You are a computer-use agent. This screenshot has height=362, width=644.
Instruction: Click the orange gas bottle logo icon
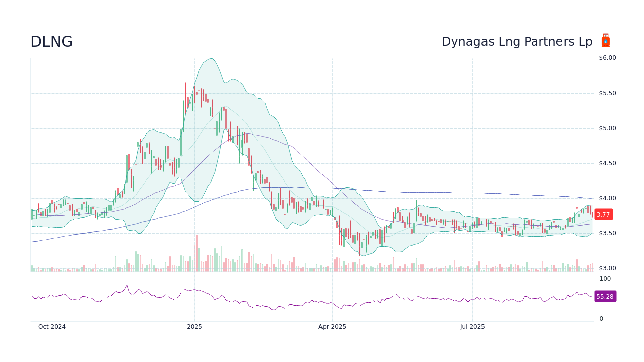(x=605, y=40)
